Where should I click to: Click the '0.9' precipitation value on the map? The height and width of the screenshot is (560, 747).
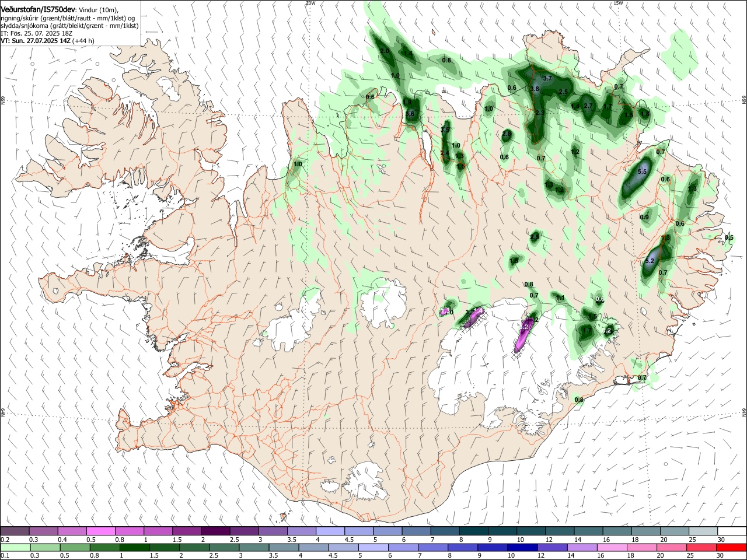pyautogui.click(x=644, y=217)
